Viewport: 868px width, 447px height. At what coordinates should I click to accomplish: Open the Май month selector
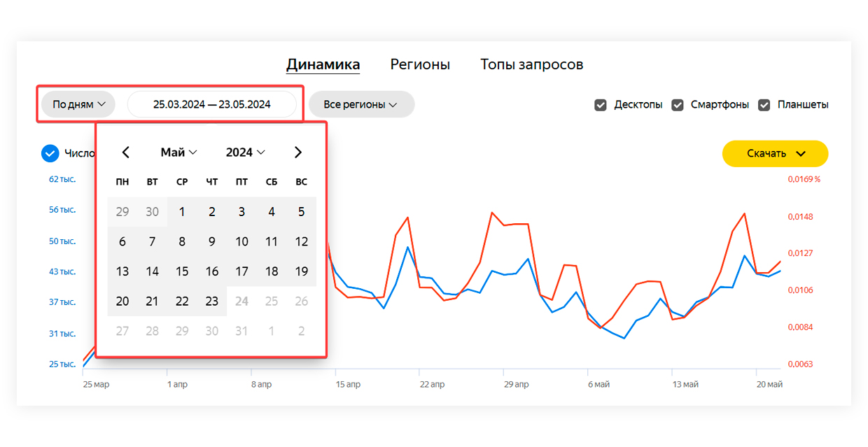coord(178,152)
